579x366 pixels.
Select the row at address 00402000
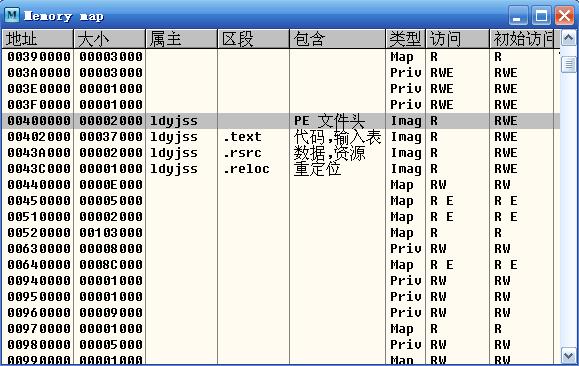[281, 137]
